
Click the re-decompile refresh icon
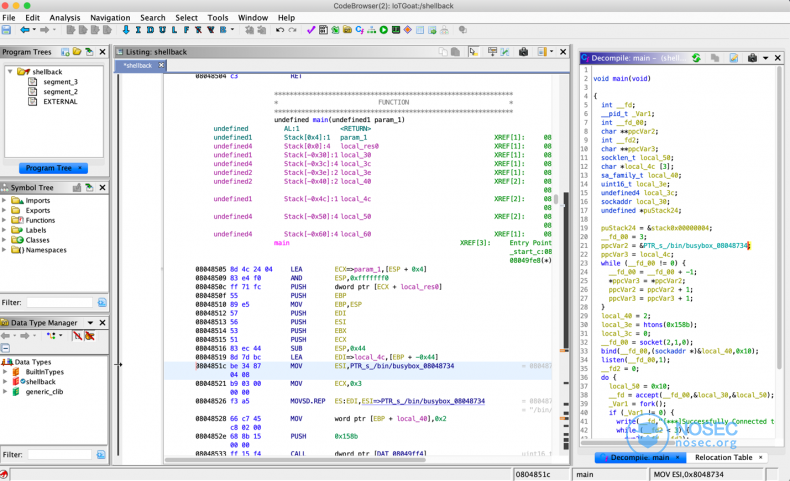(696, 58)
